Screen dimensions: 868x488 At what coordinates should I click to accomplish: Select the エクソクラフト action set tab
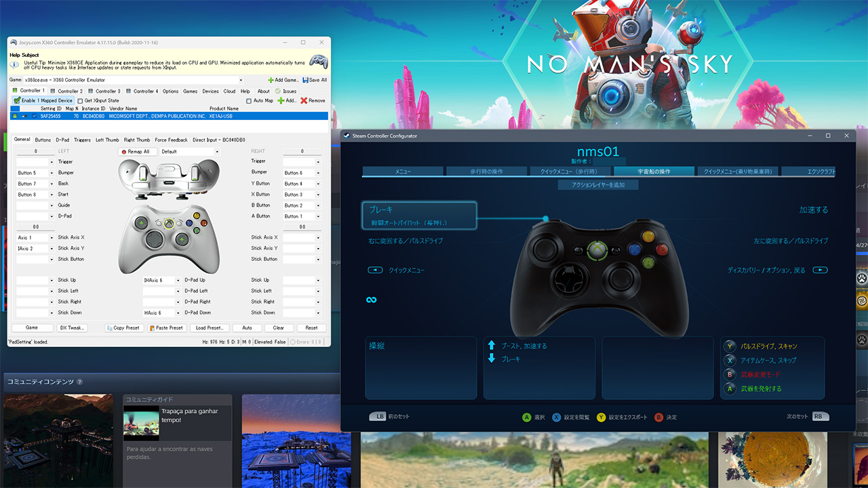808,171
